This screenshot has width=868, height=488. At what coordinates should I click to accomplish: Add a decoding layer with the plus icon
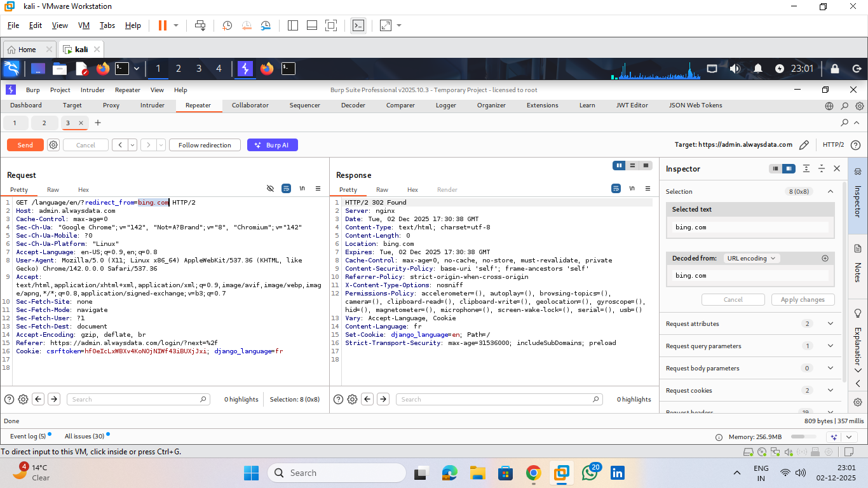pyautogui.click(x=825, y=259)
